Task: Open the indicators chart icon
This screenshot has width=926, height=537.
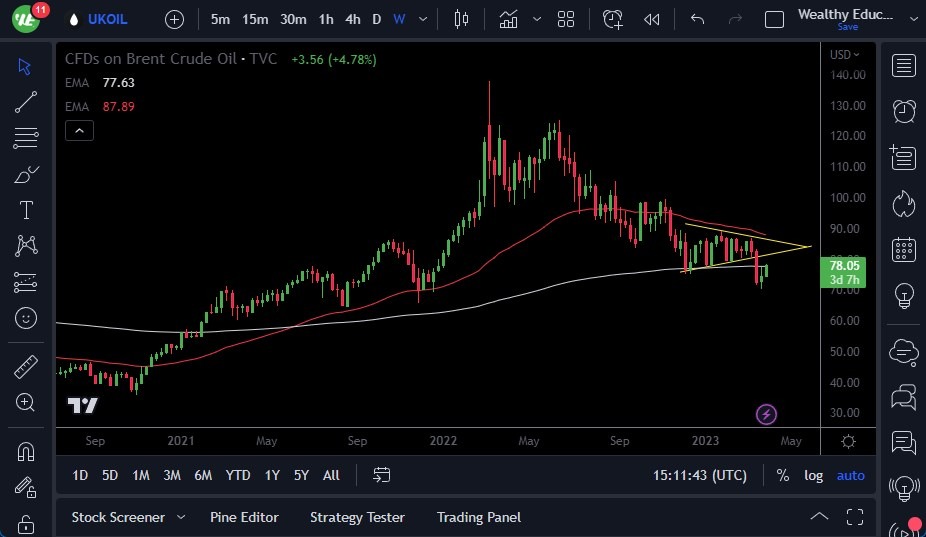Action: pos(509,19)
